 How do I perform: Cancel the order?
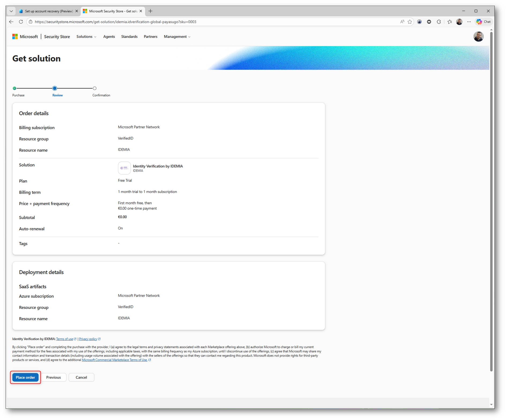81,377
